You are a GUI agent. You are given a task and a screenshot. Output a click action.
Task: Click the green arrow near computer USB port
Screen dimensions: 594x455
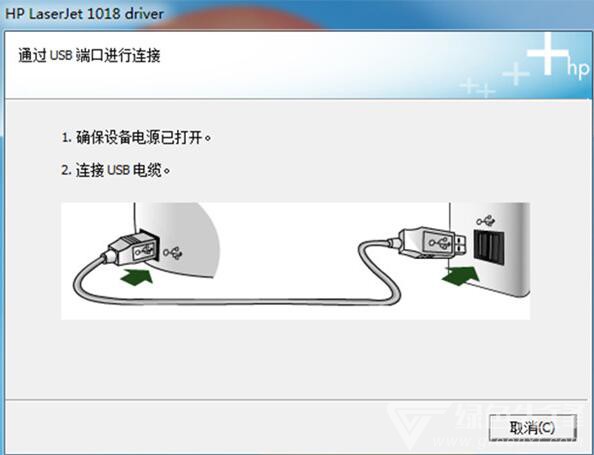click(460, 275)
